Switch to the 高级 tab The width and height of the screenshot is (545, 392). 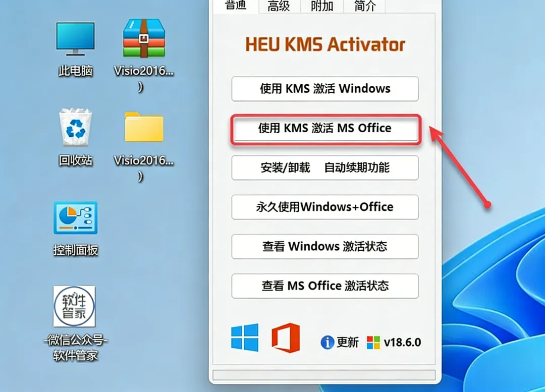pos(279,6)
